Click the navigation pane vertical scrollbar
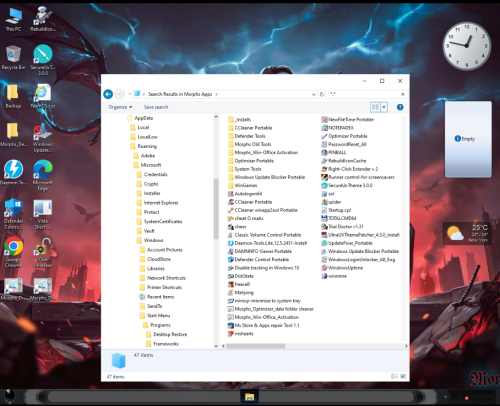Screen dimensions: 500x406 (216, 208)
